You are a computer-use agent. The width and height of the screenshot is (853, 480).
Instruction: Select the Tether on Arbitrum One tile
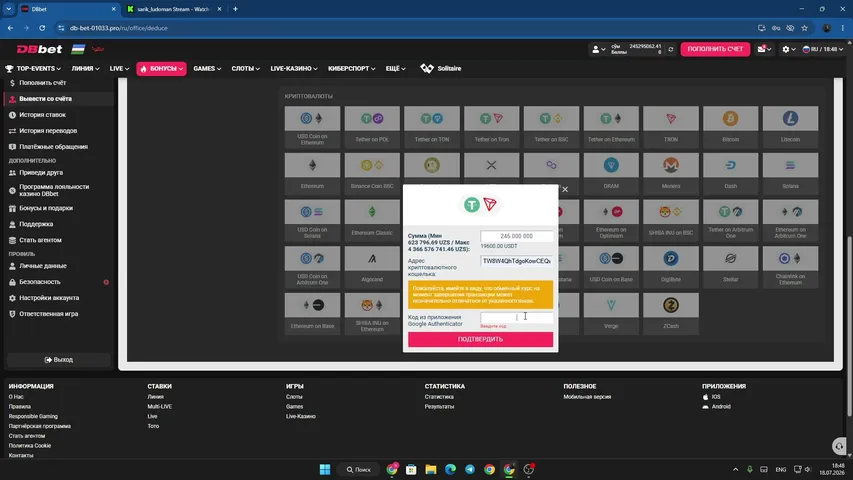pos(730,220)
